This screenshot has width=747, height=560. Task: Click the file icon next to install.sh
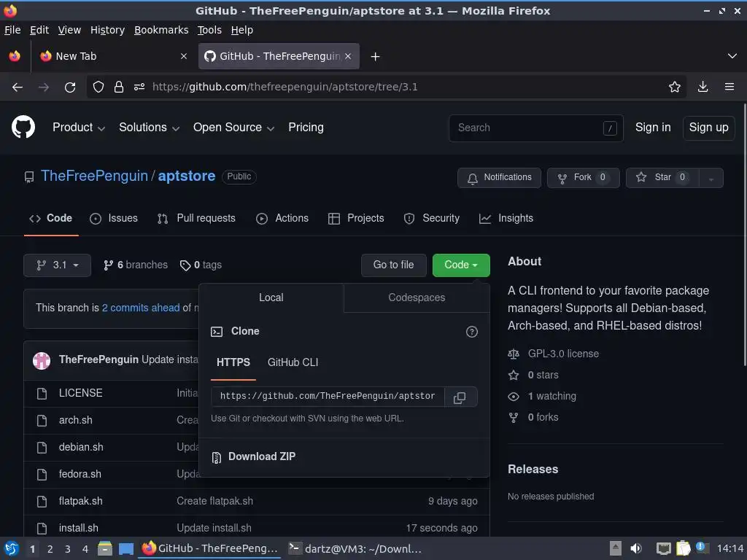42,528
